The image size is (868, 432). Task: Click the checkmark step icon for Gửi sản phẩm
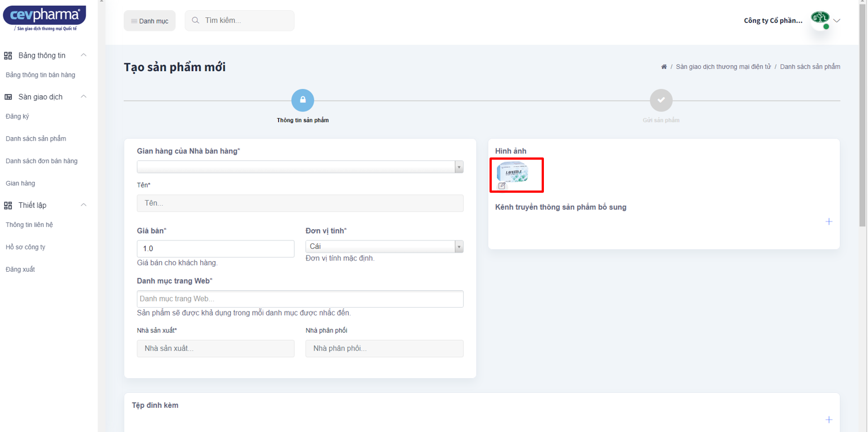pos(661,100)
